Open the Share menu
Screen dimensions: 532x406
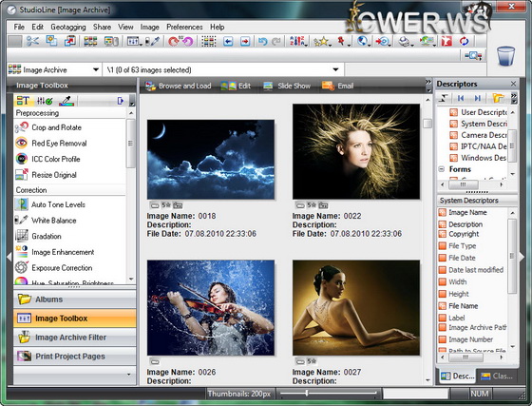(x=103, y=27)
